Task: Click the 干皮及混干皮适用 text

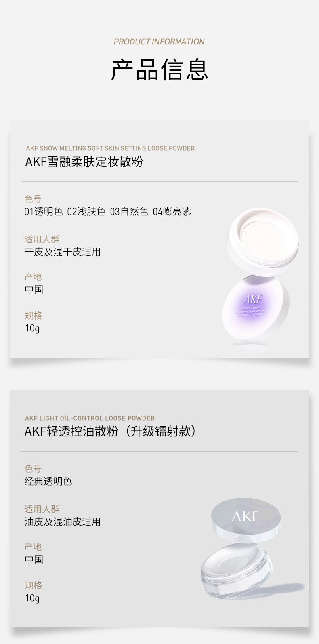Action: (63, 252)
